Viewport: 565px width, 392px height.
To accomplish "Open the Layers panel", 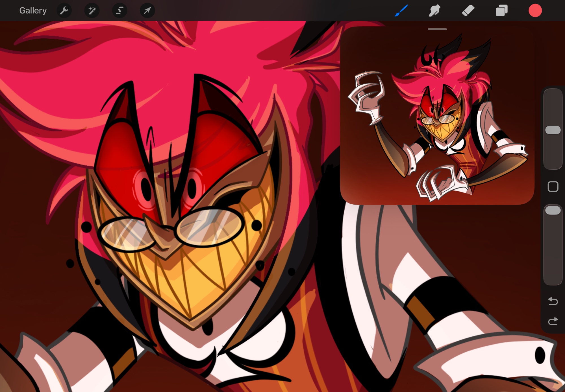I will 501,11.
